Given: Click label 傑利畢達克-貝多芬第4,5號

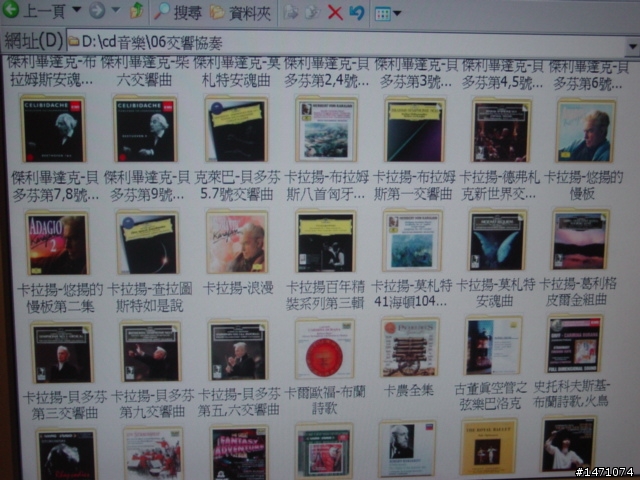Looking at the screenshot, I should tap(503, 73).
